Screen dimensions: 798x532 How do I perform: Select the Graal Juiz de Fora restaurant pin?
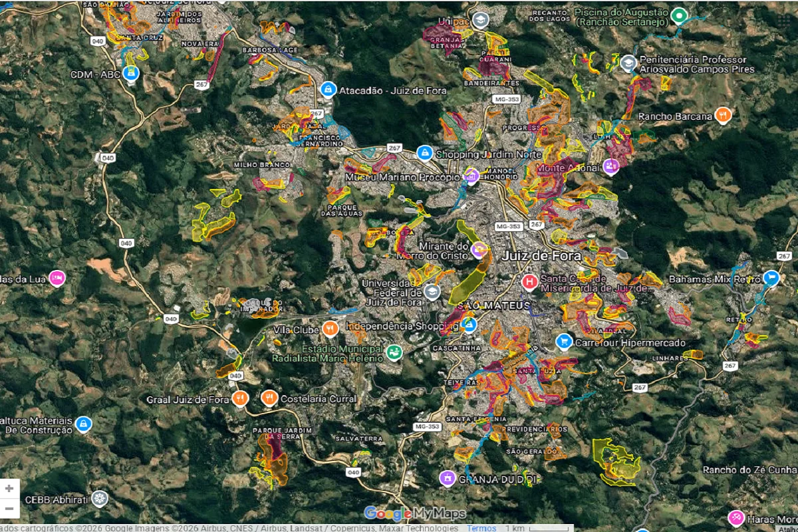point(241,398)
